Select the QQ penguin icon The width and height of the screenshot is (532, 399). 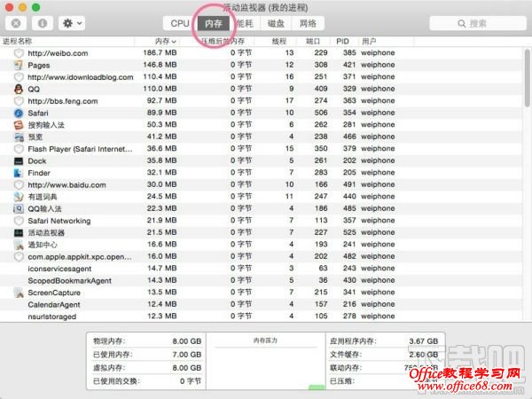tap(19, 89)
